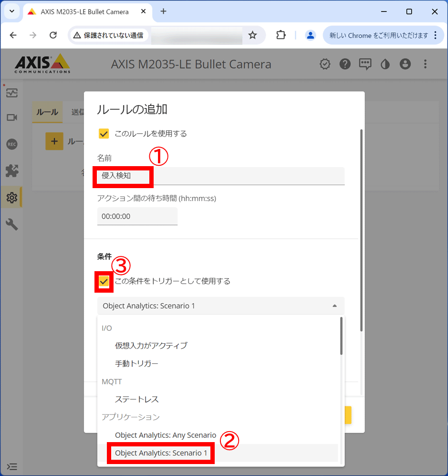The image size is (448, 476).
Task: Click the not secure warning 保護されていない通信
Action: (109, 35)
